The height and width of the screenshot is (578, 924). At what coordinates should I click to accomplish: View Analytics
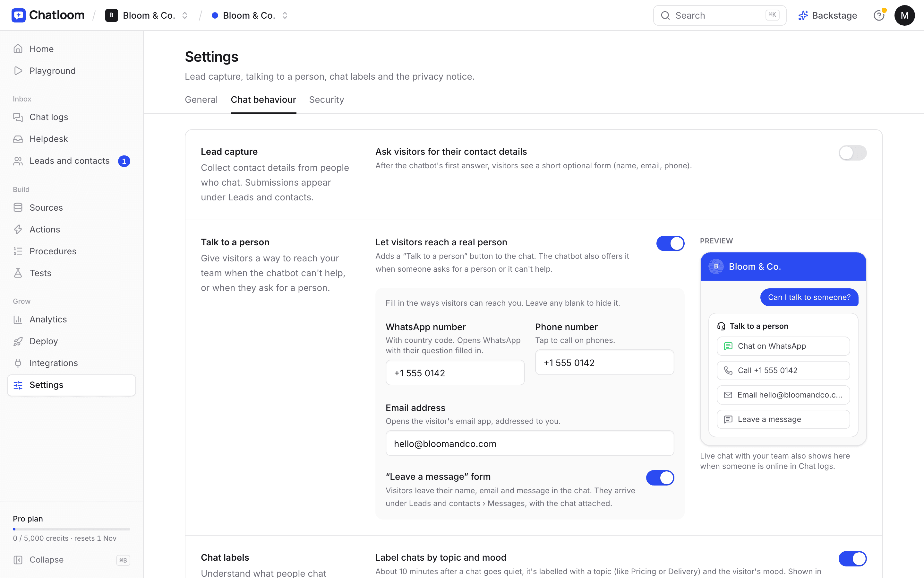(x=72, y=319)
